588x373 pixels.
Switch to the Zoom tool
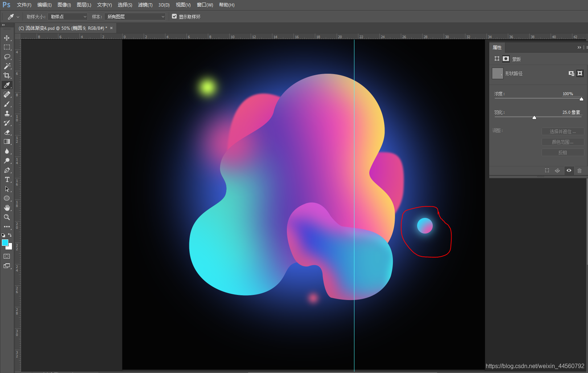(7, 217)
